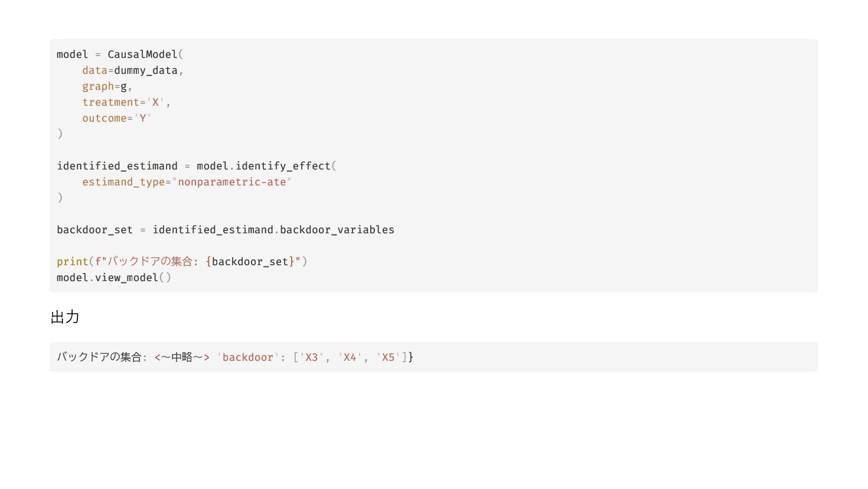Screen dimensions: 868x489
Task: Select the 'model.view_model()' line
Action: 114,278
